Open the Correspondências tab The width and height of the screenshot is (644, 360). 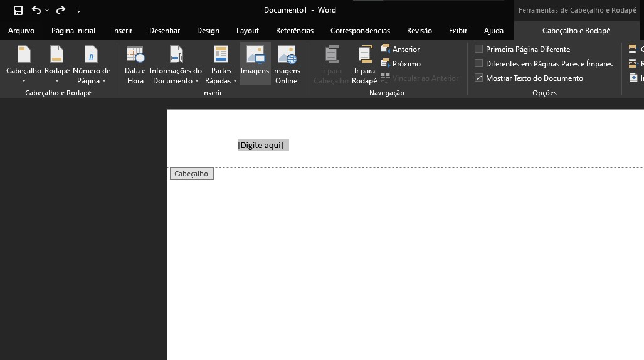[360, 30]
